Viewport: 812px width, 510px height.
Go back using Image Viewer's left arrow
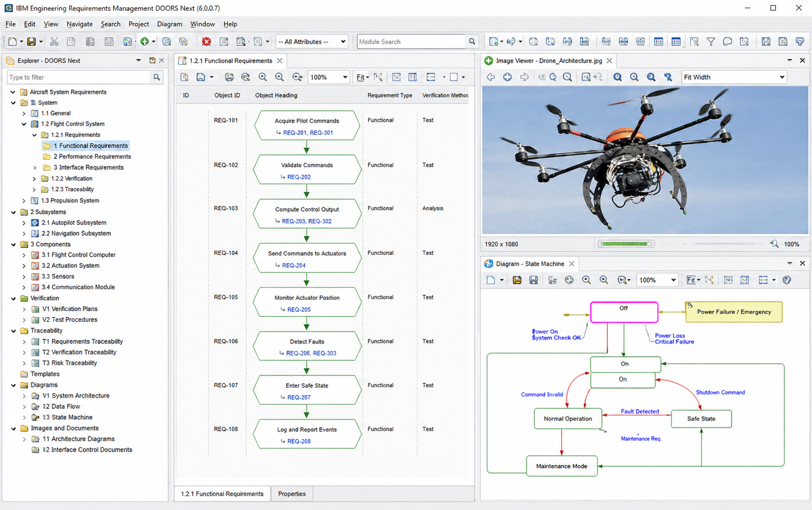(491, 77)
